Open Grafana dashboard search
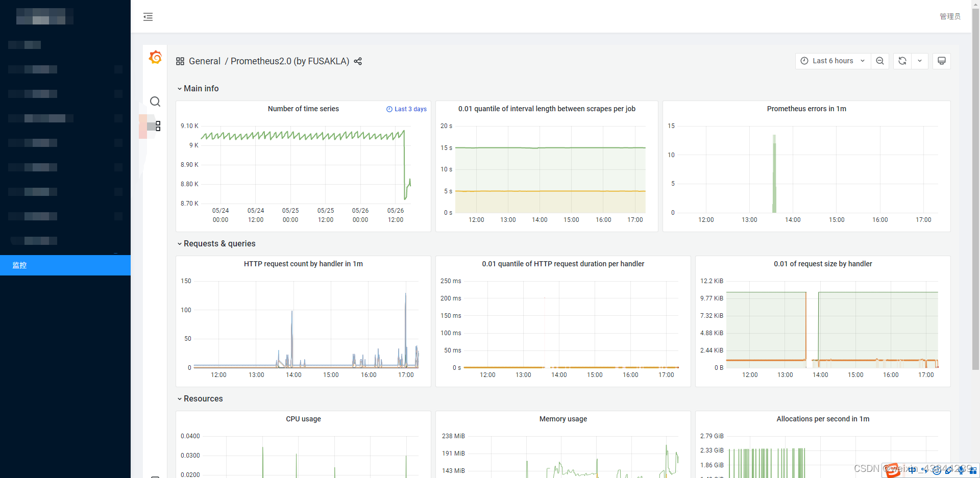 click(x=155, y=102)
